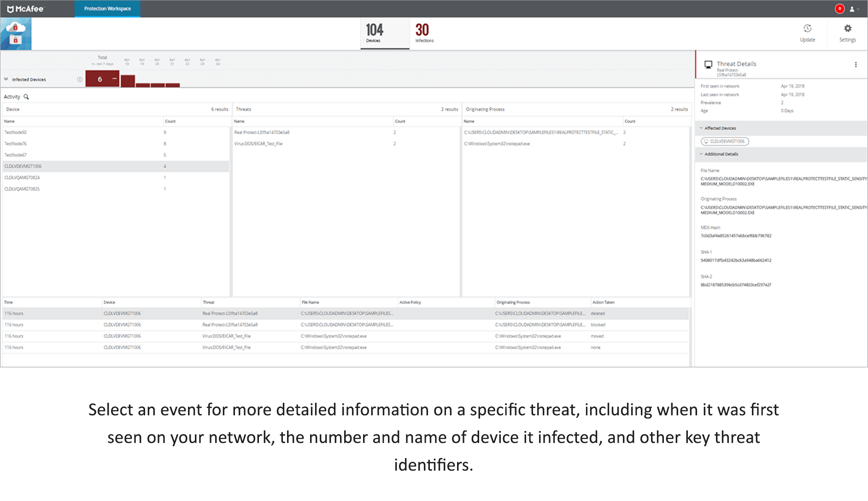
Task: Open the Protection Workspace tab
Action: coord(107,9)
